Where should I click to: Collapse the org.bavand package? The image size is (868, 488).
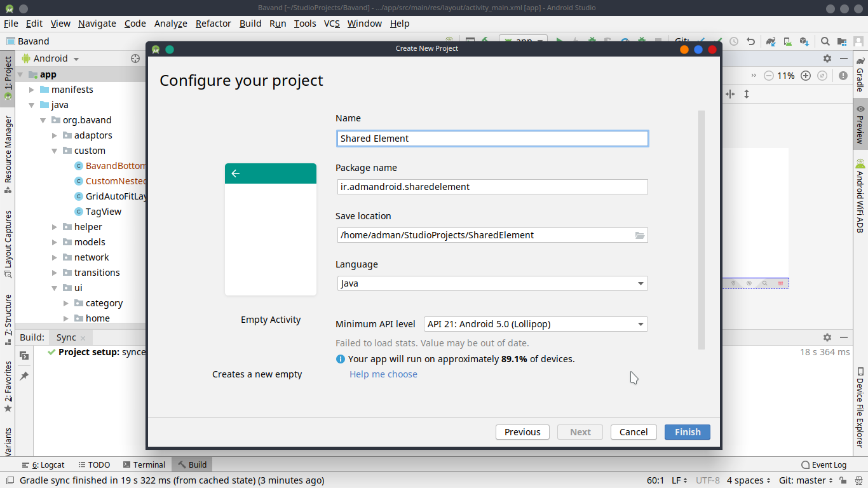tap(43, 120)
